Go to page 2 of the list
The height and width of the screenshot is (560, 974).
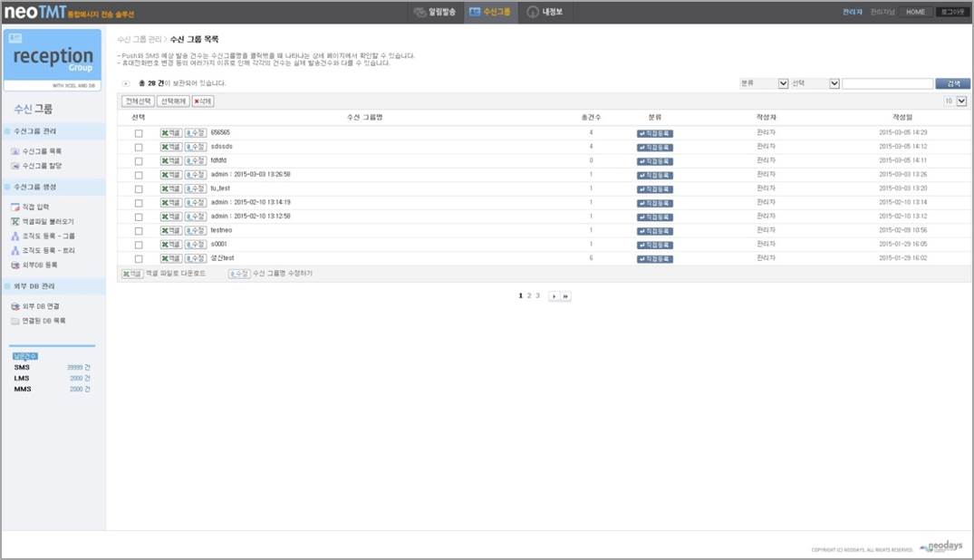(x=529, y=296)
